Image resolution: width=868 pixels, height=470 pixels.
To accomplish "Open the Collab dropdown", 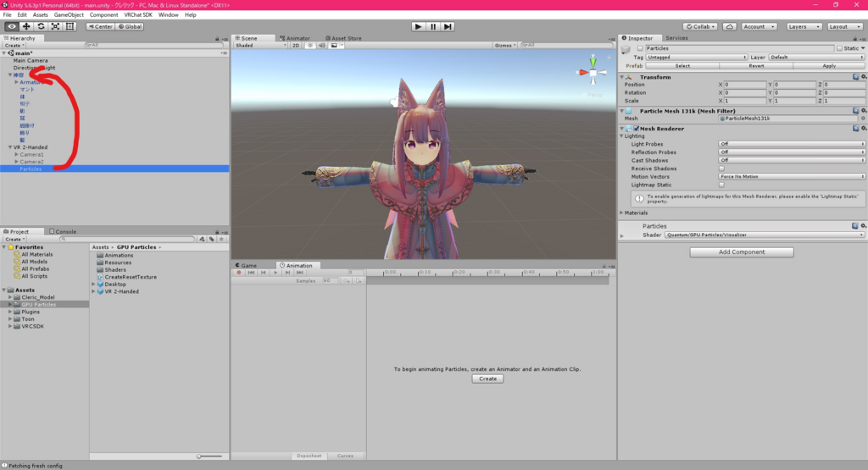I will (x=700, y=26).
